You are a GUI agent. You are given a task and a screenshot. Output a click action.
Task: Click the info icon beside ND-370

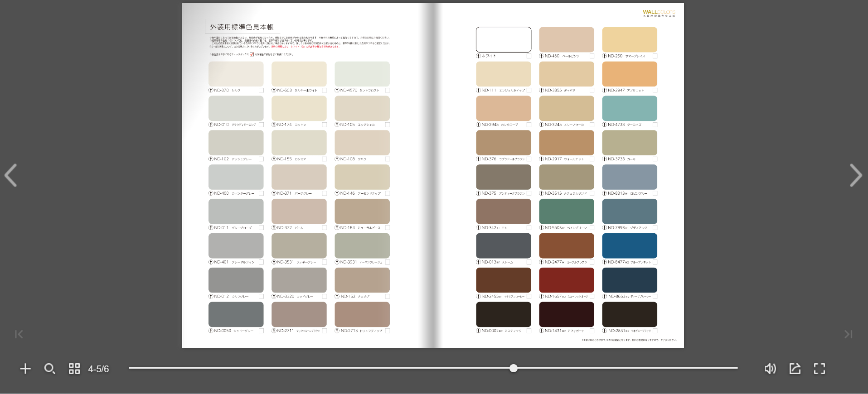click(211, 91)
